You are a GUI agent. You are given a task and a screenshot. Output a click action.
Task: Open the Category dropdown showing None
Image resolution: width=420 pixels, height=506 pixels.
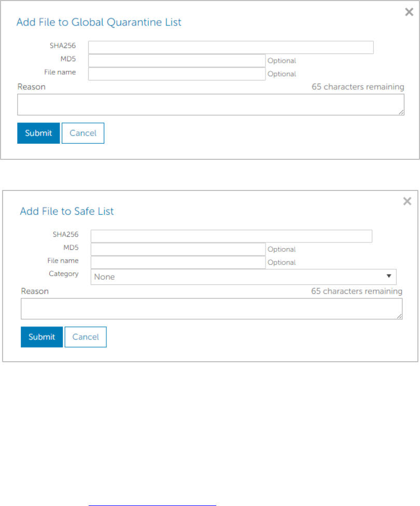[243, 277]
